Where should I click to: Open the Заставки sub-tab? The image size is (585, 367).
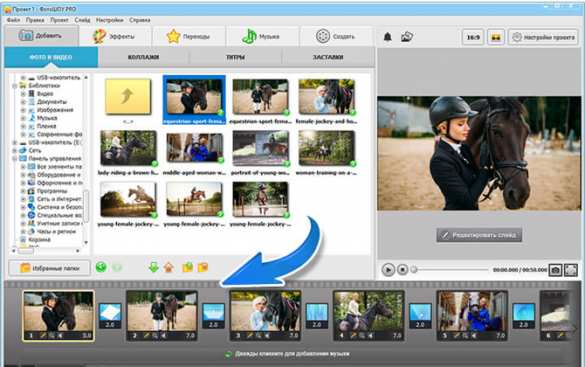pyautogui.click(x=328, y=57)
